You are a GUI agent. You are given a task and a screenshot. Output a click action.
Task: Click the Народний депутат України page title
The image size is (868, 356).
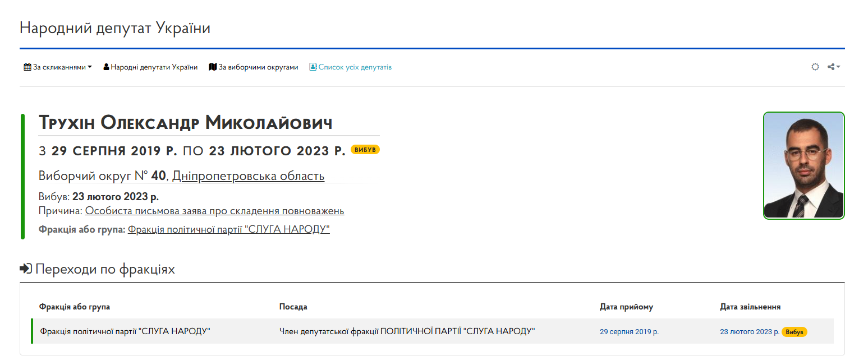point(115,27)
